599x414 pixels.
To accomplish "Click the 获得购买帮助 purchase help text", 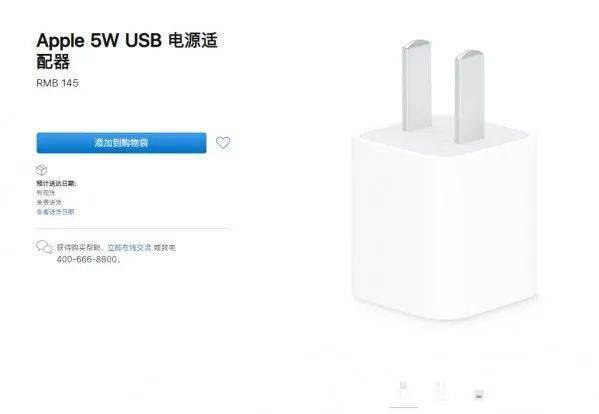I will (79, 247).
